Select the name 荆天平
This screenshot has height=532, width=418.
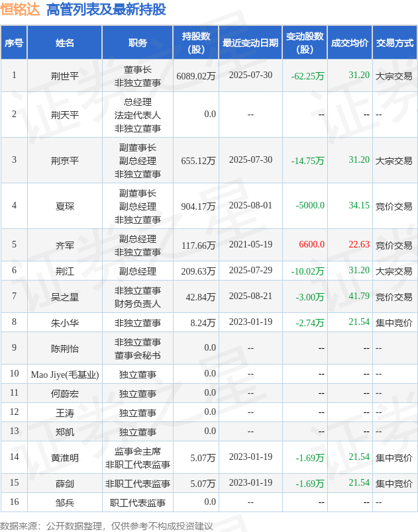click(64, 115)
